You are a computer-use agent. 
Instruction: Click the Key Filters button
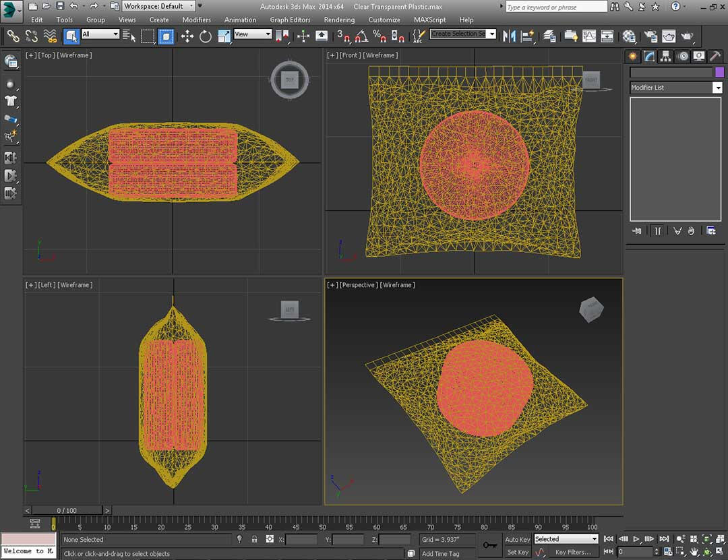pos(573,553)
